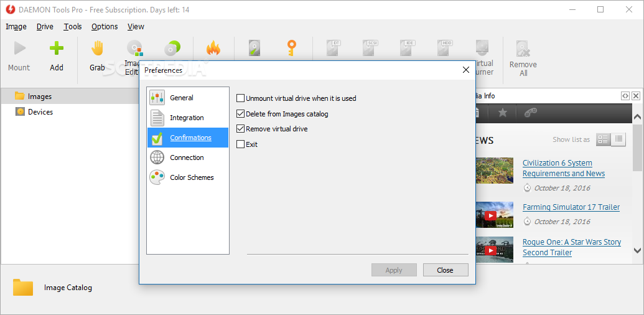Open Integration preferences section

(188, 118)
